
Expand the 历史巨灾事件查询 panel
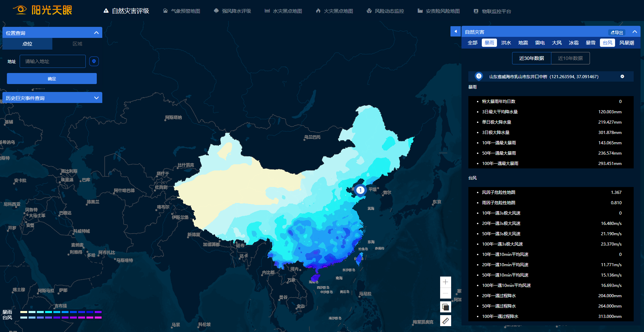tap(96, 98)
